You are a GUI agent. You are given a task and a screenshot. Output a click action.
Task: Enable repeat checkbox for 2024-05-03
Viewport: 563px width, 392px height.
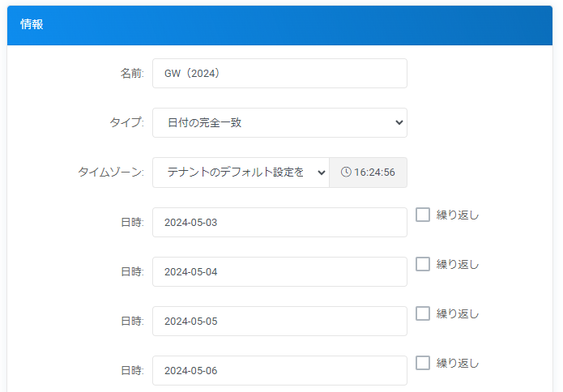coord(423,215)
